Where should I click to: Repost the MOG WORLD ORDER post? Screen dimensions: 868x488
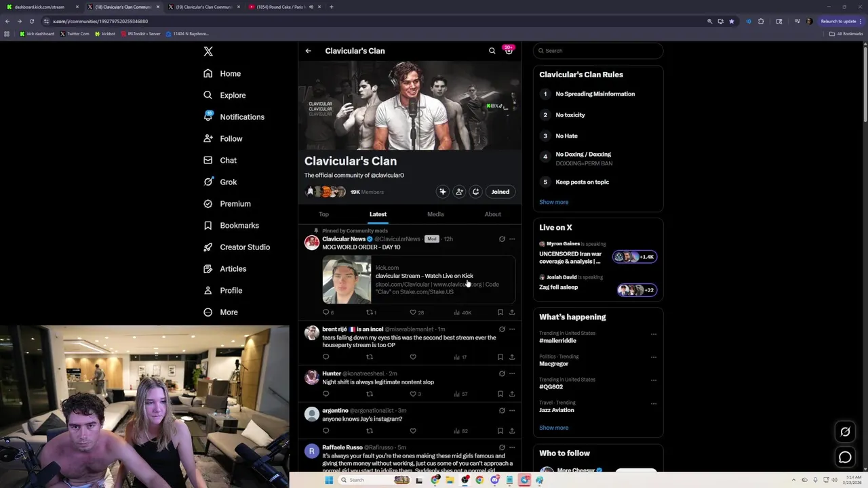(x=370, y=312)
